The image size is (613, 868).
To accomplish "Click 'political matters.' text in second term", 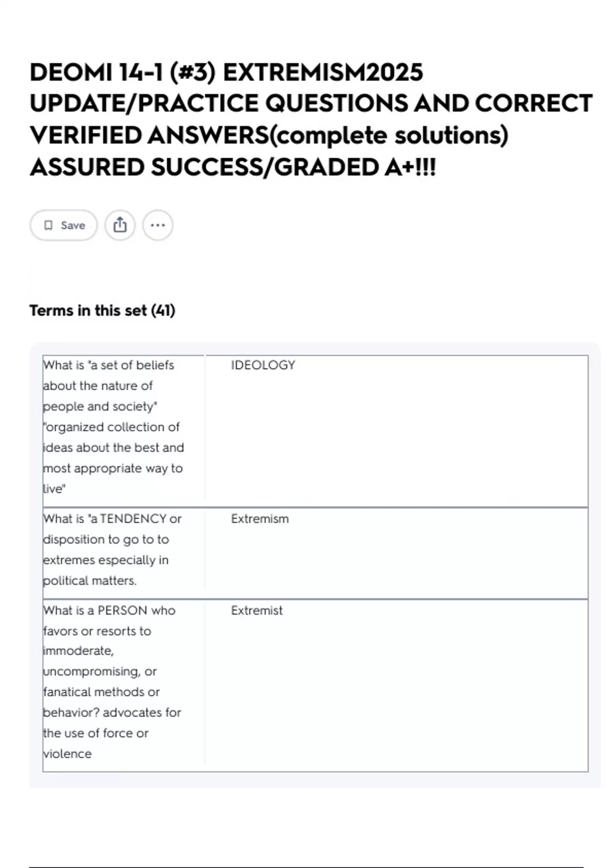I will pos(90,581).
